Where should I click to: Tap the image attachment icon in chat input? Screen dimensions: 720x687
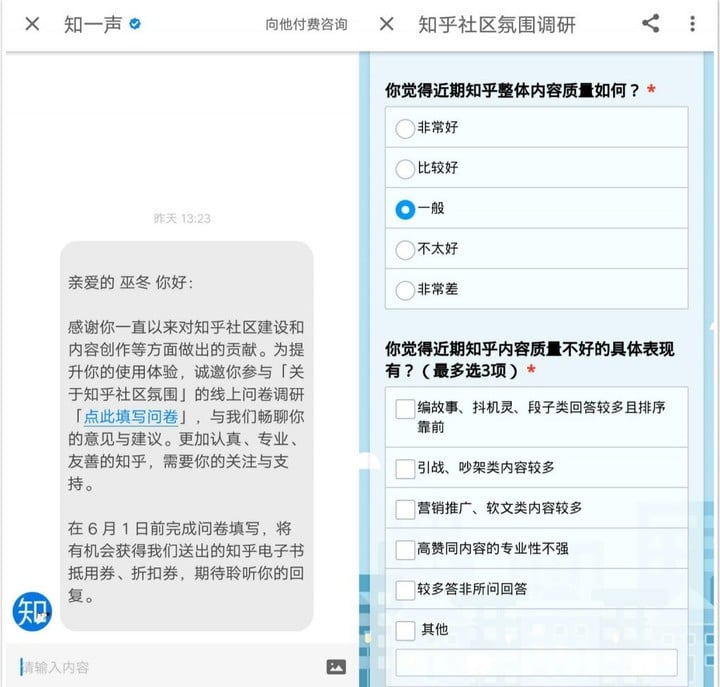[336, 667]
